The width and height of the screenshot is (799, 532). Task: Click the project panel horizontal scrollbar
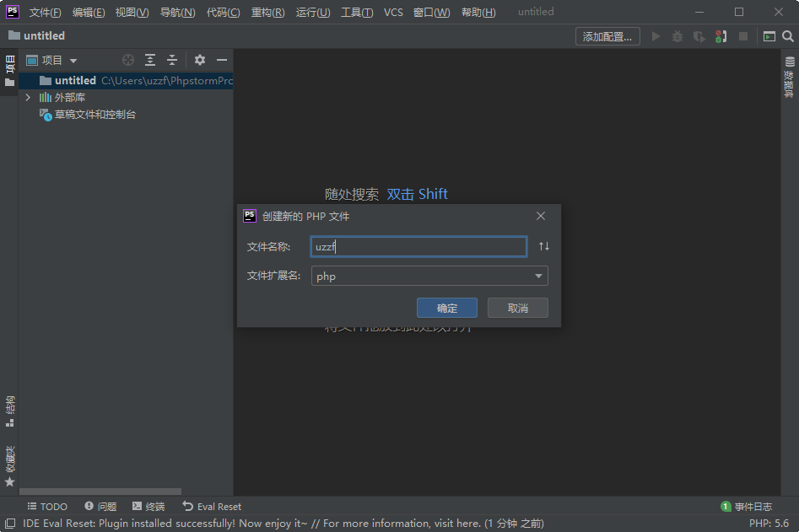(100, 492)
